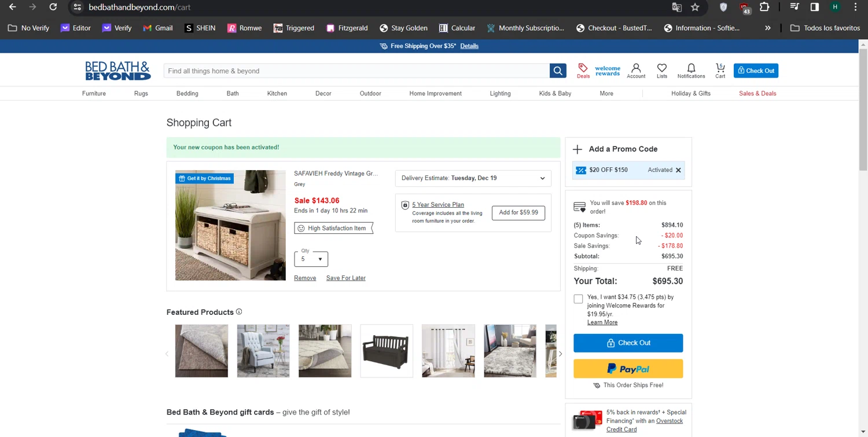
Task: Click Learn More about Welcome Rewards
Action: 602,322
